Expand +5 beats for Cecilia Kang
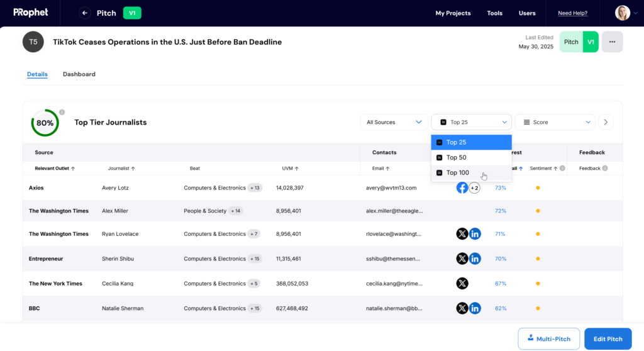 point(254,284)
